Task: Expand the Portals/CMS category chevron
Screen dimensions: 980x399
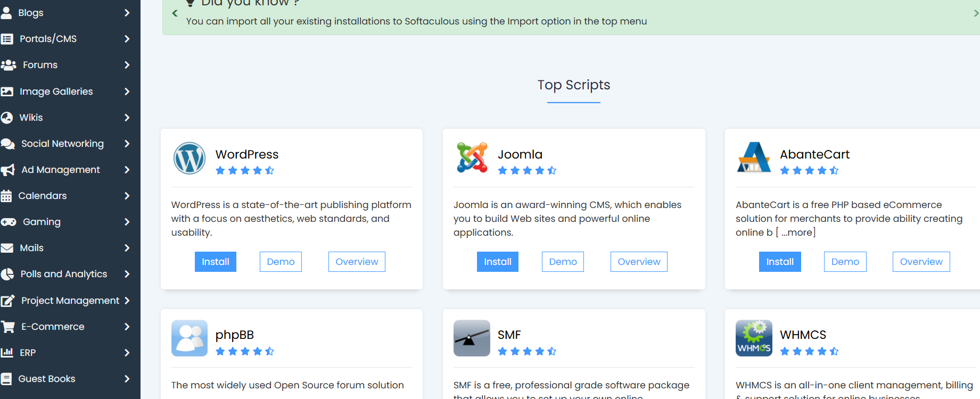Action: [x=127, y=39]
